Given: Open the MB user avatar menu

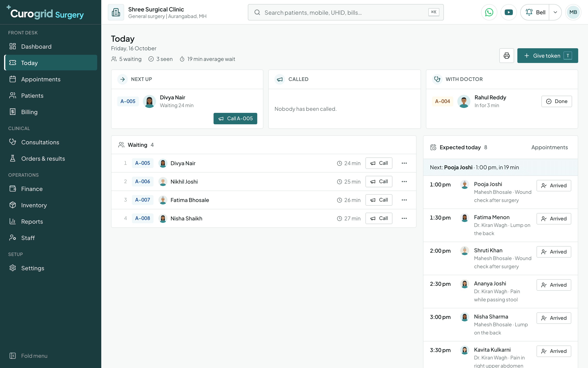Looking at the screenshot, I should pos(573,12).
